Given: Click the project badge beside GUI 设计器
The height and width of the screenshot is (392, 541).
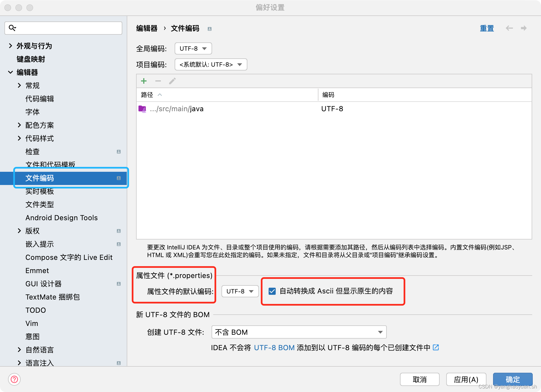Looking at the screenshot, I should [x=119, y=284].
